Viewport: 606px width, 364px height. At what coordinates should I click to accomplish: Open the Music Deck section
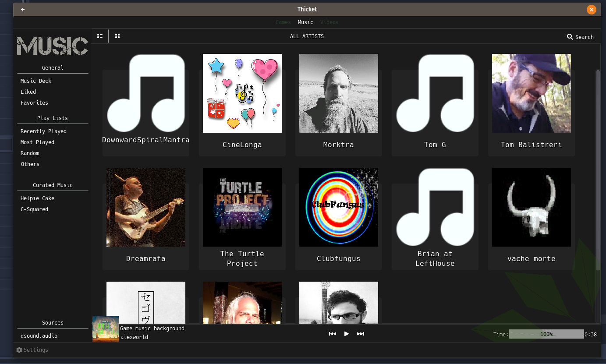(36, 81)
